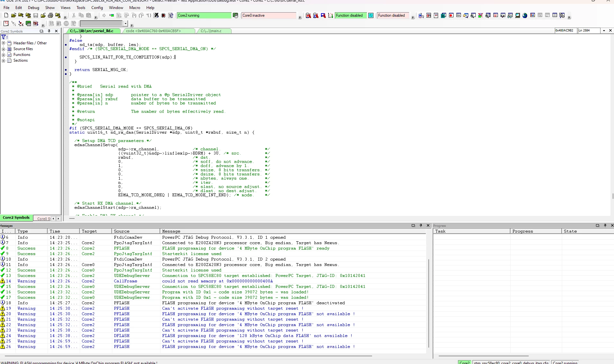The width and height of the screenshot is (614, 364).
Task: Open toolbar overflow after second Function disabled
Action: [413, 17]
